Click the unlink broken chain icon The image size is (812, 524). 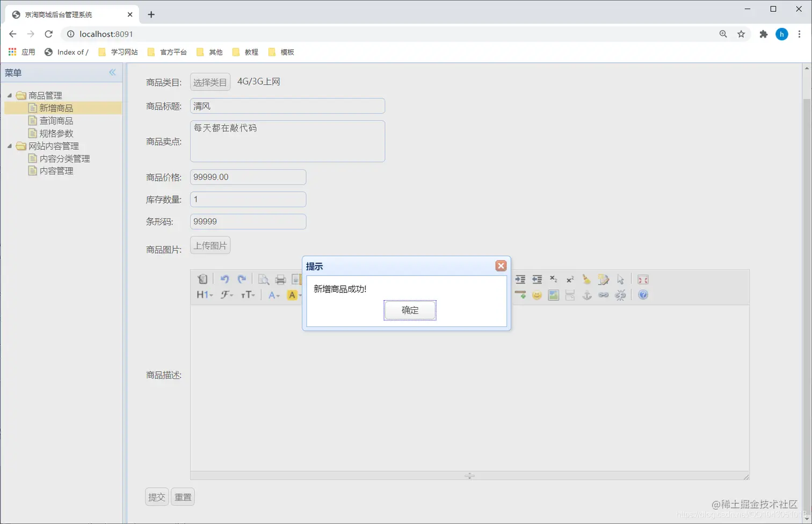point(621,295)
